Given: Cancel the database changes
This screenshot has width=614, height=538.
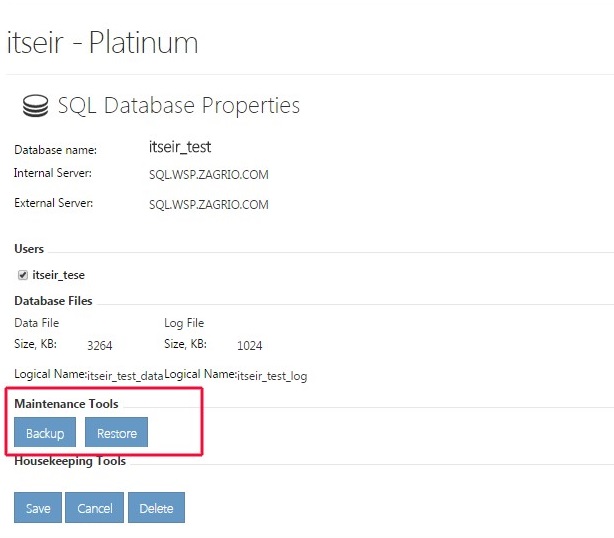Looking at the screenshot, I should point(94,507).
